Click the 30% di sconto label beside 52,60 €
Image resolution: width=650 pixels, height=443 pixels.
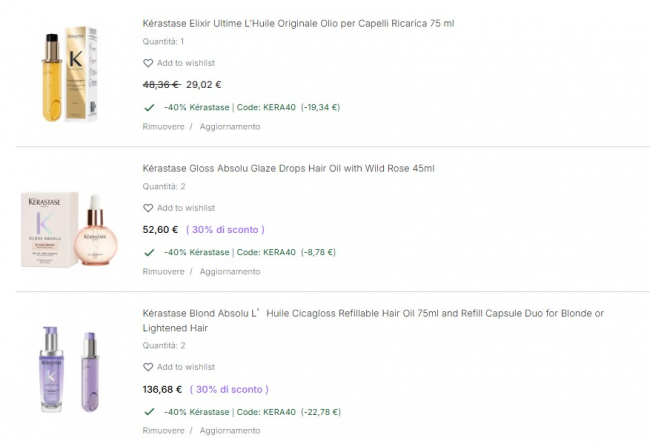225,230
